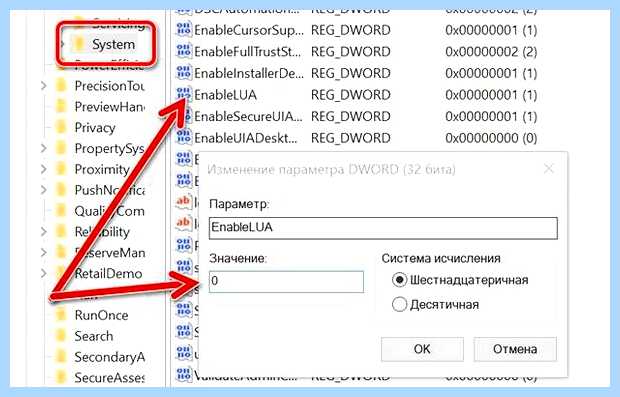Screen dimensions: 620x397
Task: Click the EnableFullTrustSt DWORD icon
Action: coord(183,51)
